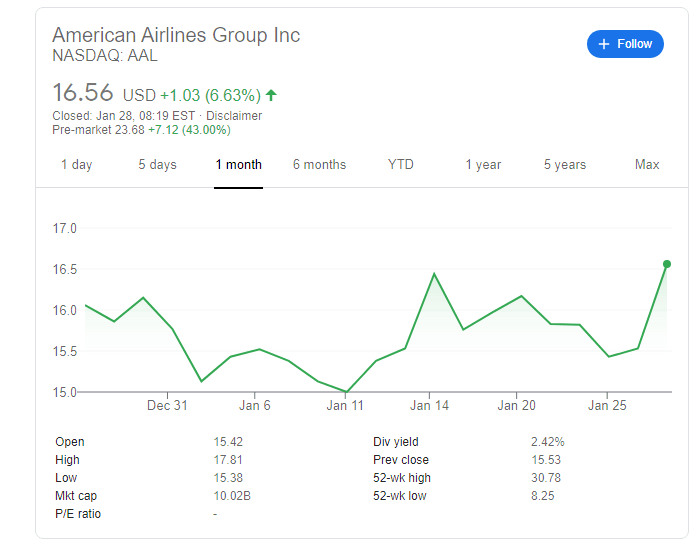Select the 1 day tab

point(77,164)
